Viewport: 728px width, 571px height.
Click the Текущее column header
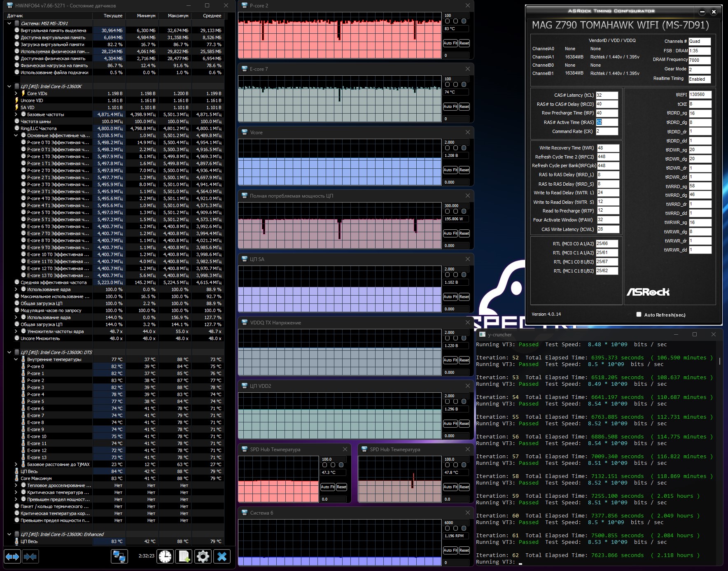(109, 16)
